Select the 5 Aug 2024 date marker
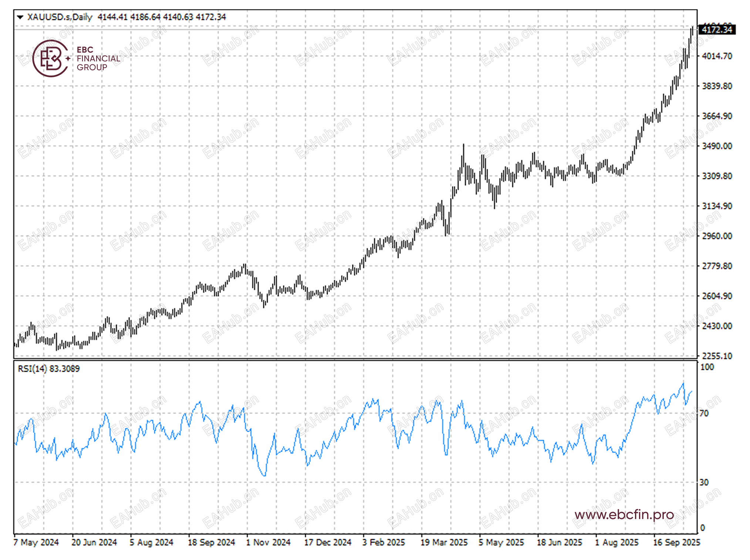The image size is (750, 560). [151, 542]
